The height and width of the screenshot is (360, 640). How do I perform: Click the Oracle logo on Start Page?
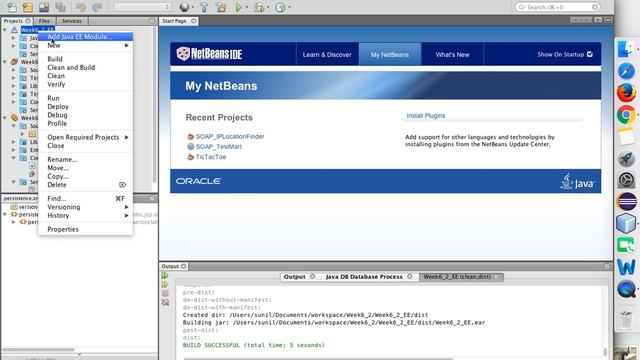click(x=199, y=181)
